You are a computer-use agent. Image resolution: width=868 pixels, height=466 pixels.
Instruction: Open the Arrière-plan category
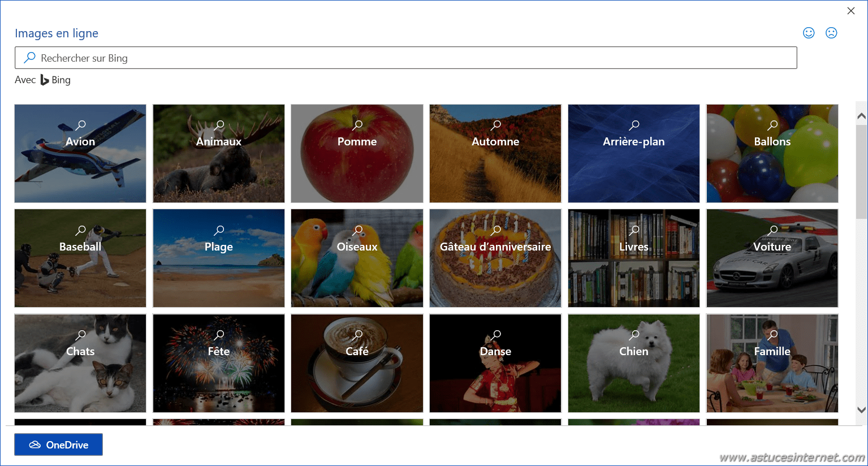(634, 153)
